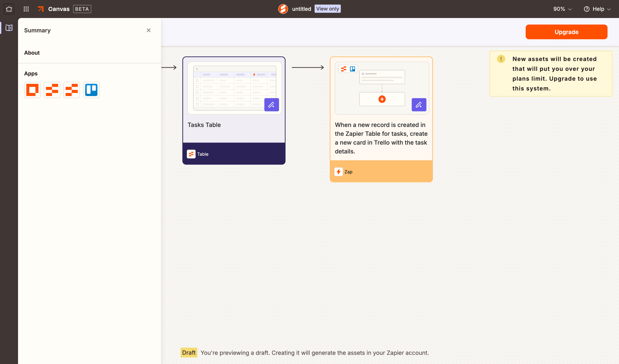619x364 pixels.
Task: Select the orange square Zapier app icon
Action: (32, 90)
